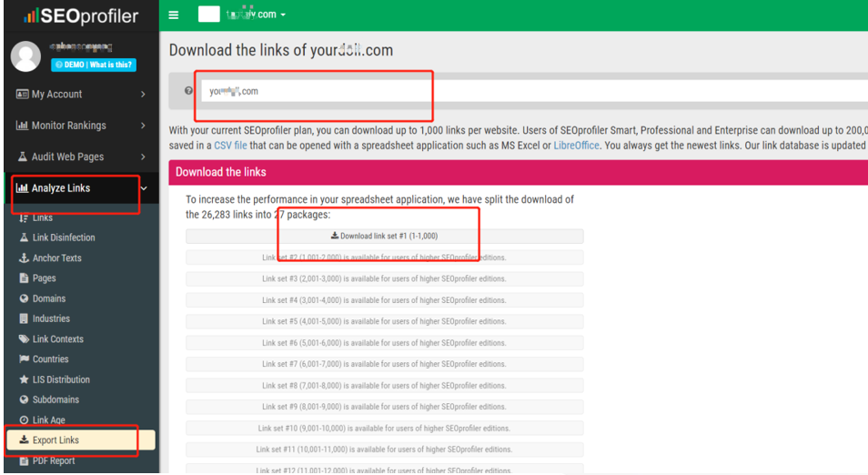Click Link set #9 unavailable row

point(385,407)
